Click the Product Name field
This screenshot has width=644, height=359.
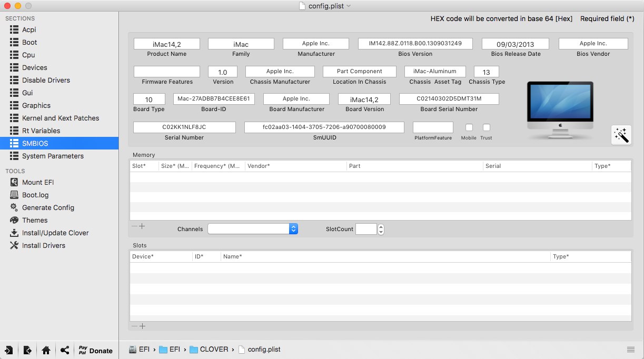coord(166,44)
